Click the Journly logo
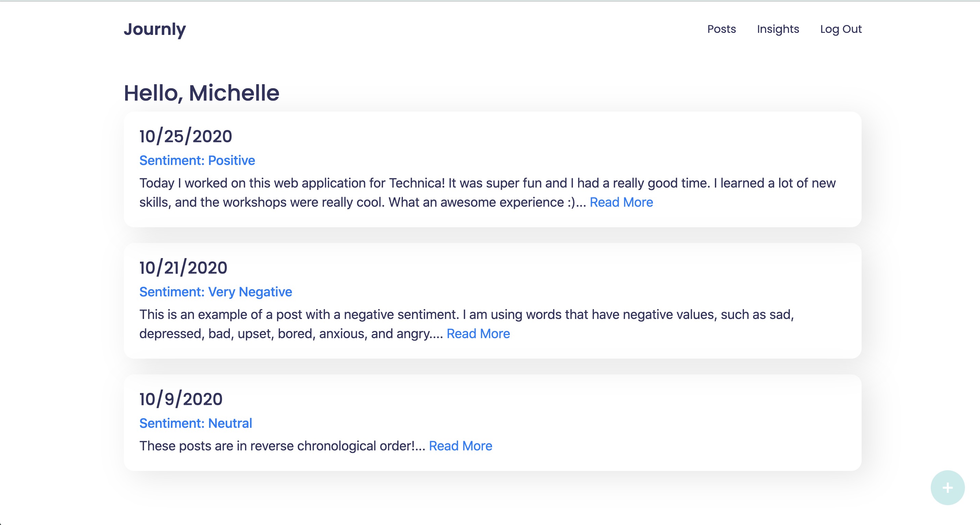This screenshot has width=980, height=525. pos(155,29)
